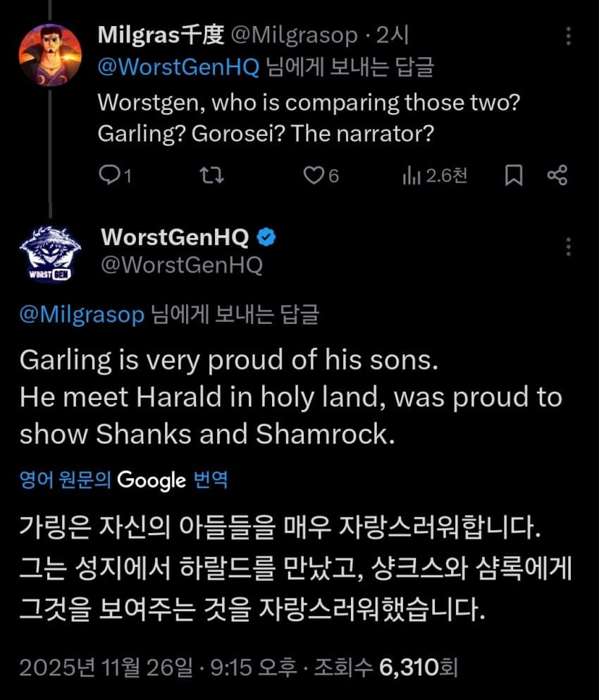Image resolution: width=599 pixels, height=700 pixels.
Task: Open @WorstGenHQ mention link in reply
Action: [x=179, y=67]
